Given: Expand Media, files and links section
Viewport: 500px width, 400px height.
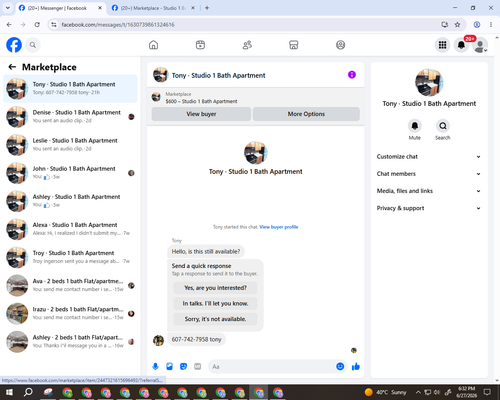Looking at the screenshot, I should tap(429, 191).
